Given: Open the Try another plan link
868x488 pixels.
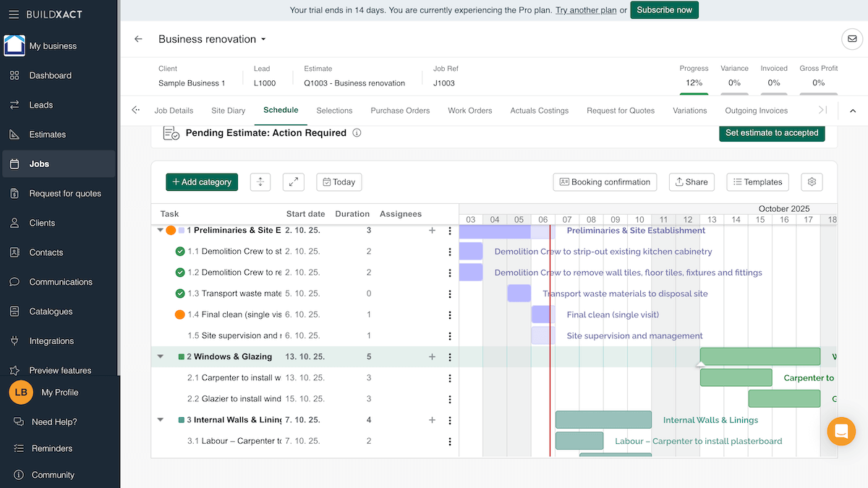Looking at the screenshot, I should [x=585, y=10].
